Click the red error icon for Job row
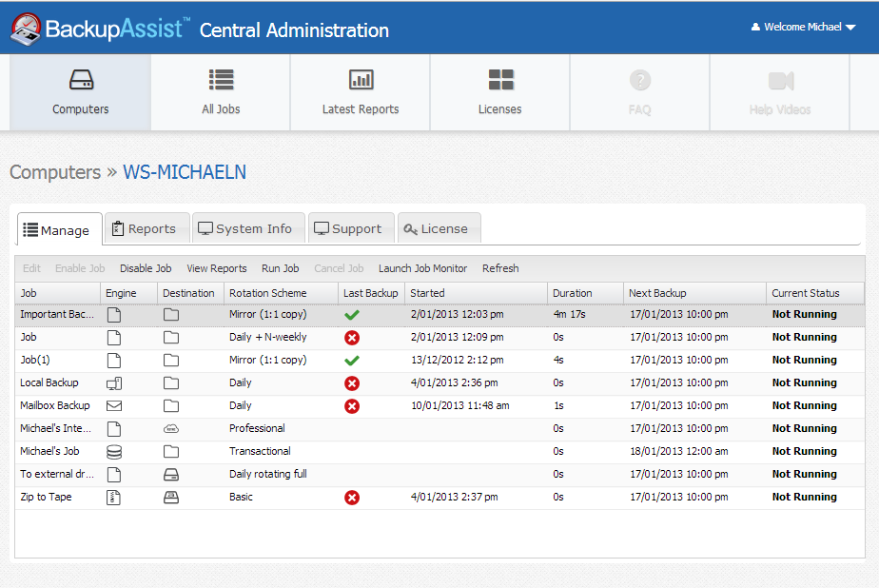Image resolution: width=879 pixels, height=588 pixels. click(352, 338)
